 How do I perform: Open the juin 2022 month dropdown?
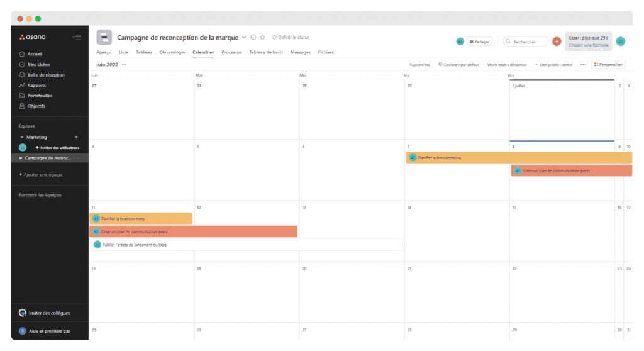[111, 65]
